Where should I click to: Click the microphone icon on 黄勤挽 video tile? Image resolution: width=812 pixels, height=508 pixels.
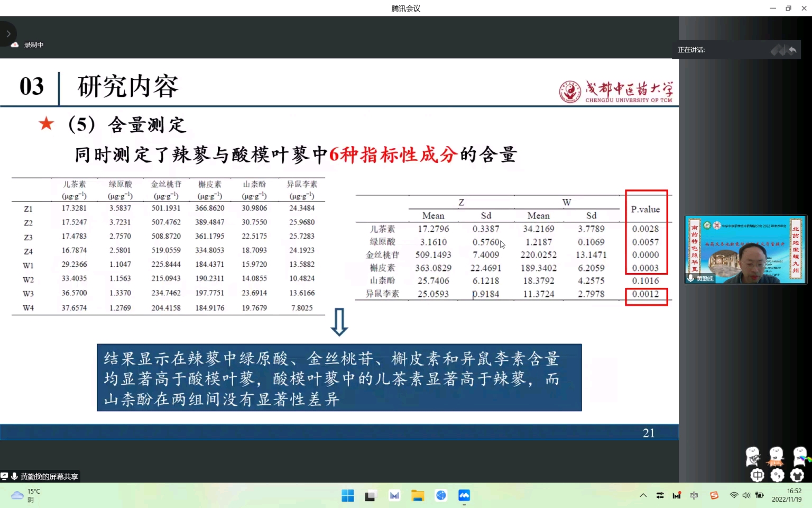690,278
